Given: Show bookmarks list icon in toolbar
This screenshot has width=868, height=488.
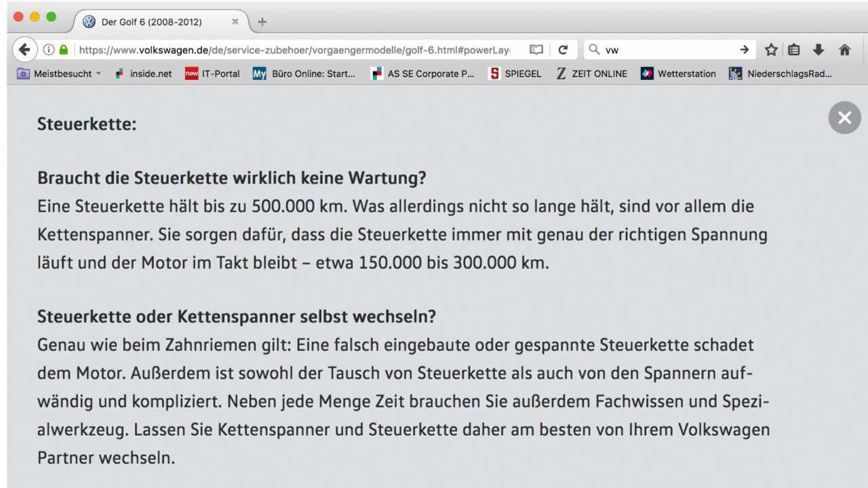Looking at the screenshot, I should 794,49.
